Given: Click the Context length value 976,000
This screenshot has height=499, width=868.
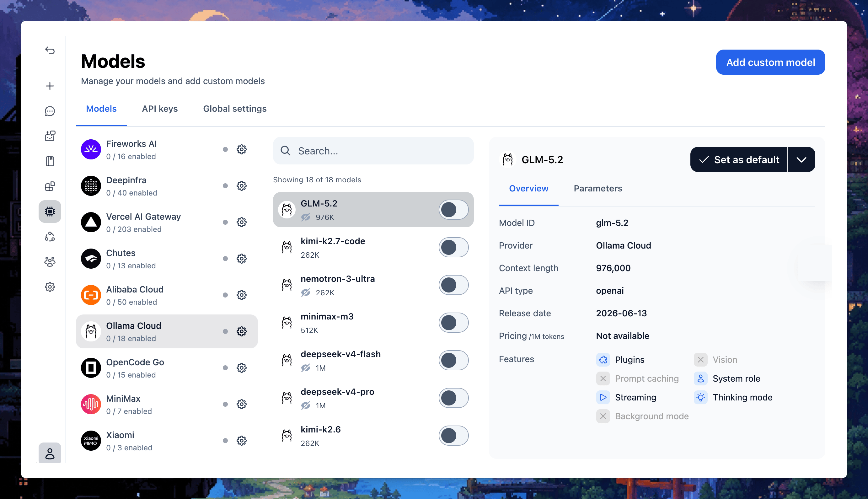Looking at the screenshot, I should pos(613,268).
